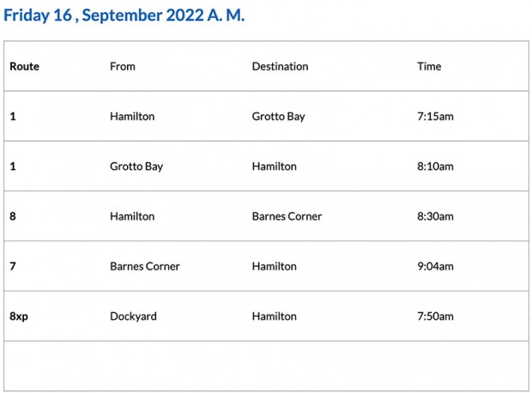This screenshot has width=532, height=393.
Task: Click the 9:04am time cell
Action: (435, 266)
